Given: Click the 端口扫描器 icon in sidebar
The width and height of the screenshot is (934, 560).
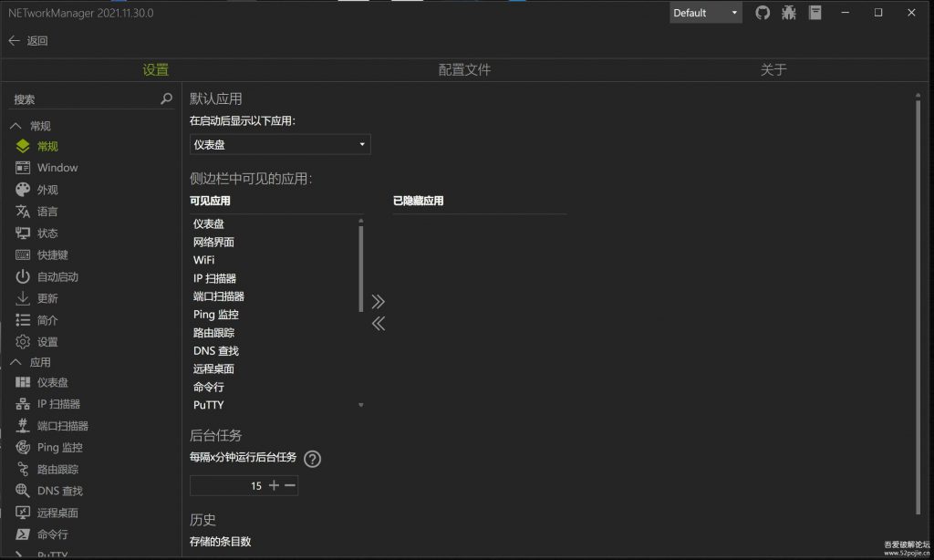Looking at the screenshot, I should (x=23, y=425).
